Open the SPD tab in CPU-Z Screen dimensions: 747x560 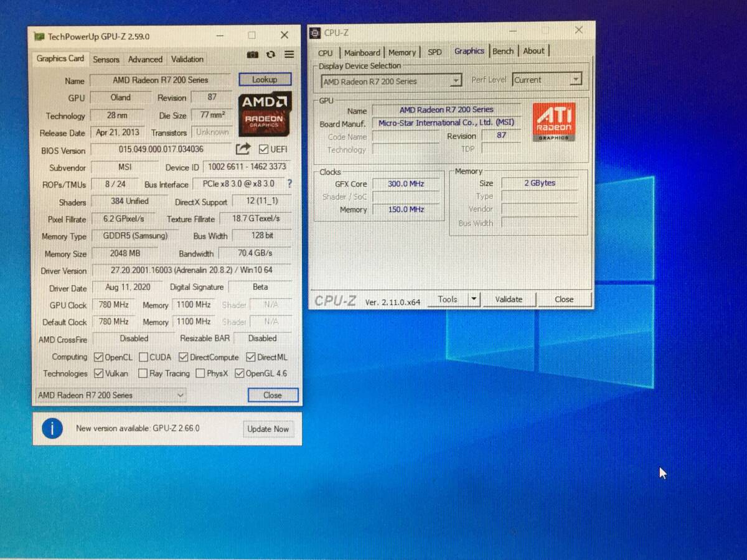pyautogui.click(x=435, y=52)
